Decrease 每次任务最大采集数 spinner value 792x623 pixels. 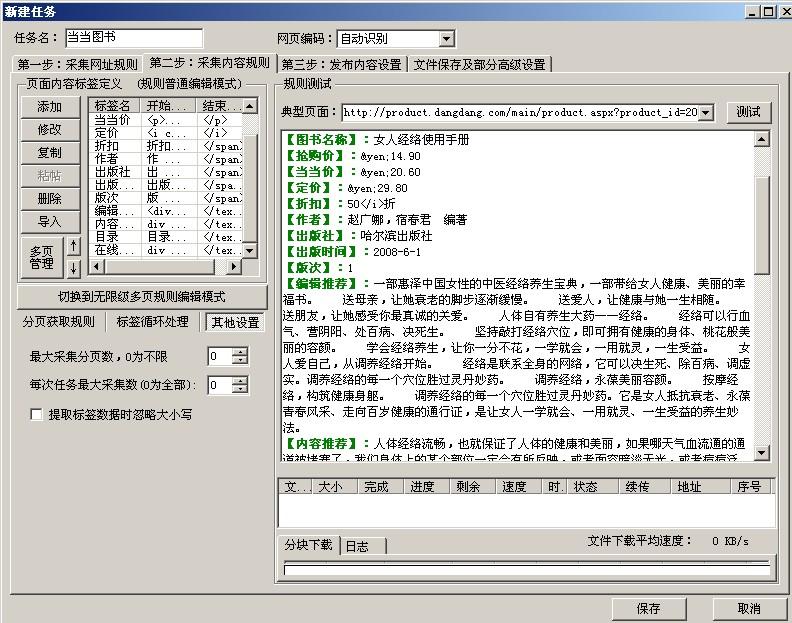click(240, 389)
